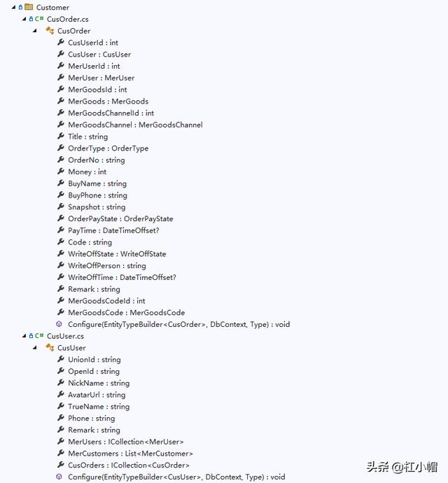Click the wrench icon beside PayTime
The image size is (448, 483).
coord(61,230)
